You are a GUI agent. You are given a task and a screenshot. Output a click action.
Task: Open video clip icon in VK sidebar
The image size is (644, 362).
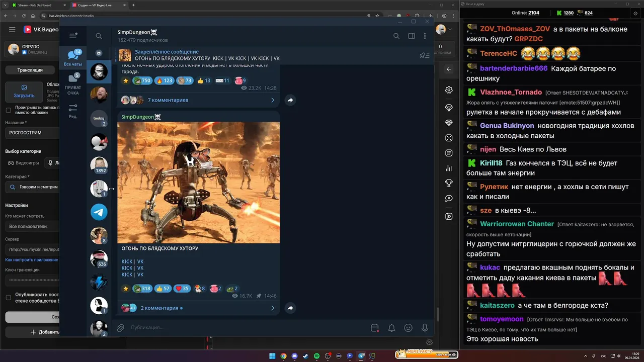pyautogui.click(x=449, y=216)
